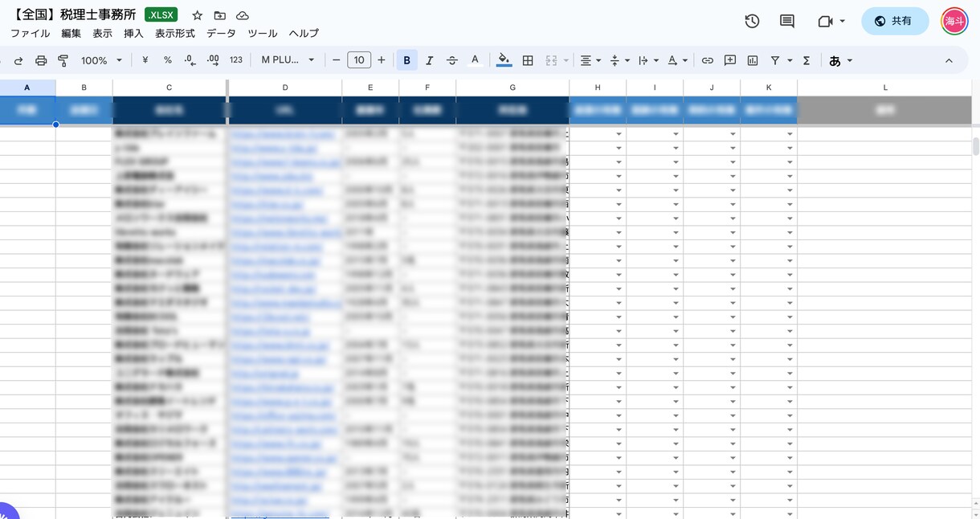This screenshot has height=519, width=980.
Task: Add a comment from the toolbar
Action: (x=730, y=60)
